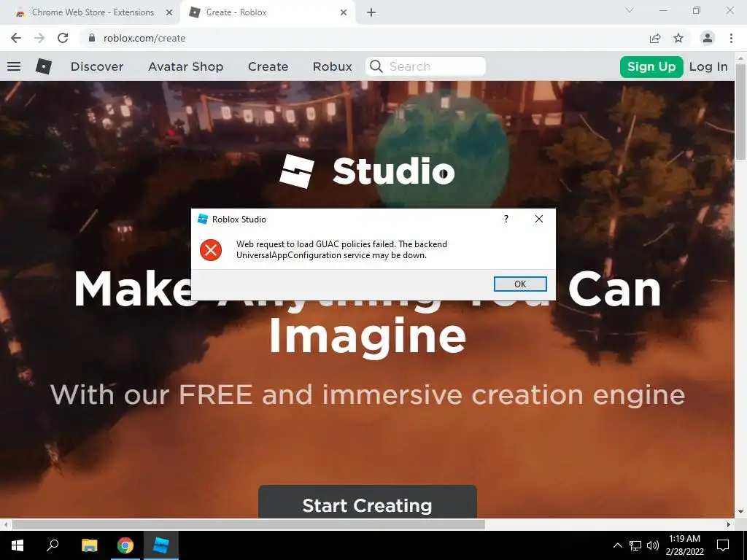
Task: Click the Roblox logo icon in navbar
Action: 43,66
